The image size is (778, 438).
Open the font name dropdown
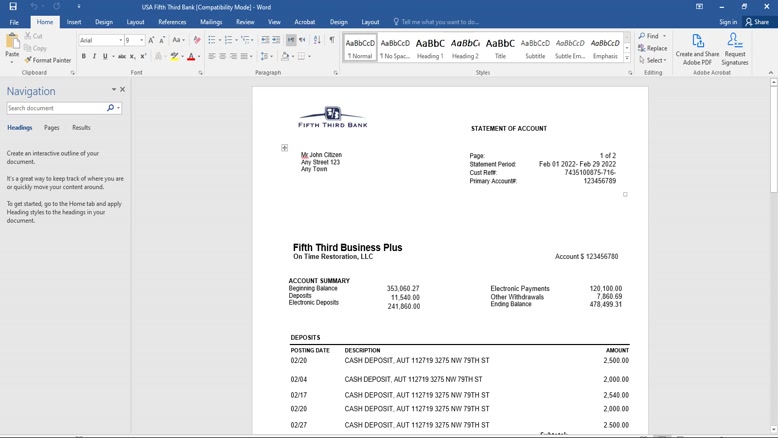coord(121,40)
